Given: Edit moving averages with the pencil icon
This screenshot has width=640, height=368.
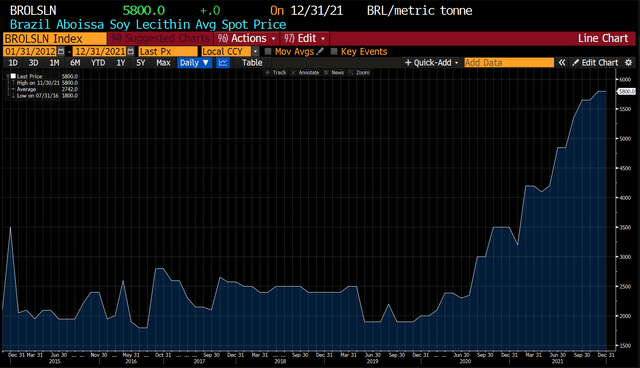Looking at the screenshot, I should pyautogui.click(x=320, y=51).
